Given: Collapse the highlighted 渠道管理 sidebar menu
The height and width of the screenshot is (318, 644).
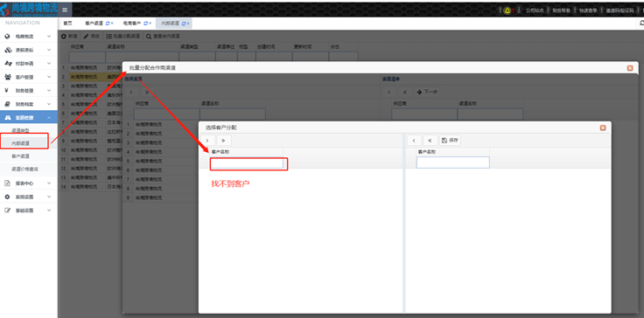Looking at the screenshot, I should click(x=28, y=118).
